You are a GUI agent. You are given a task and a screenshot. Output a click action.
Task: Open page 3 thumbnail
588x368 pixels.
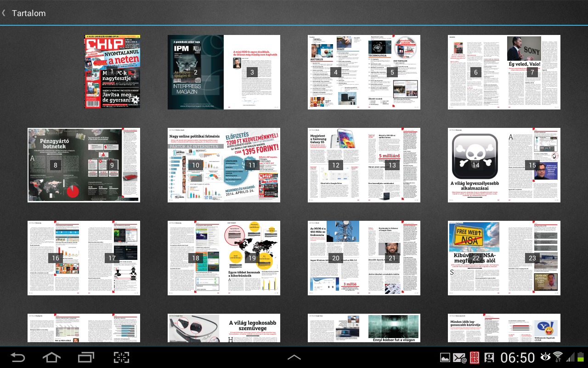click(x=252, y=72)
